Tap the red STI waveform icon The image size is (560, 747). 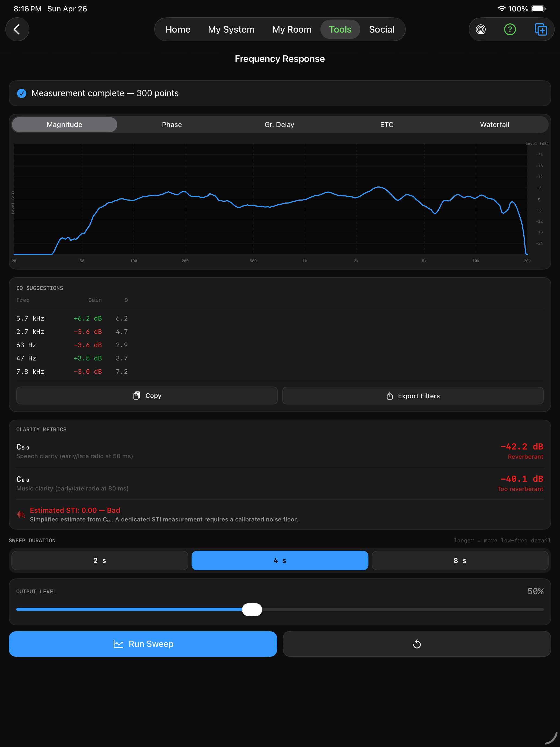(21, 514)
